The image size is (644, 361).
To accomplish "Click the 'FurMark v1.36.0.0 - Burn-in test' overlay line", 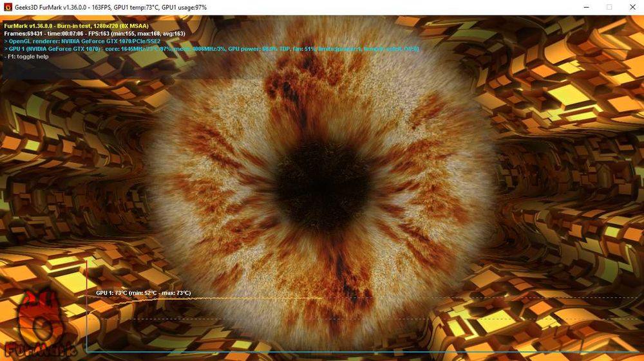I will point(77,26).
